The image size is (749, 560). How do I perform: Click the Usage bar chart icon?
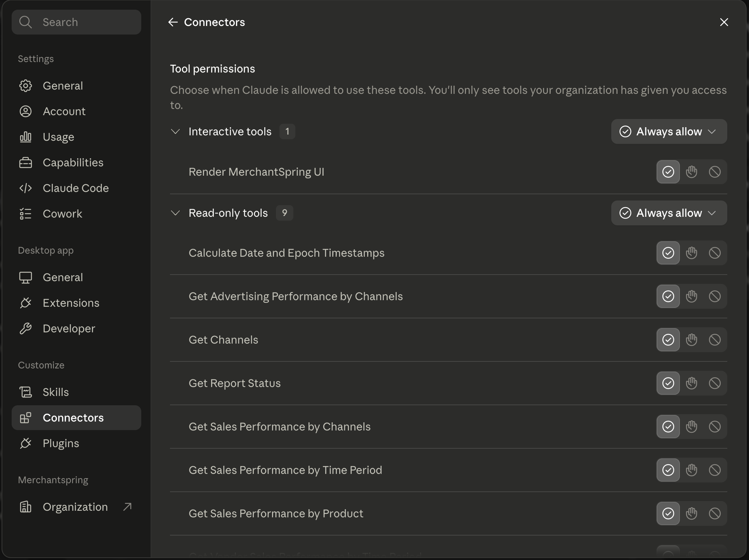pyautogui.click(x=26, y=137)
